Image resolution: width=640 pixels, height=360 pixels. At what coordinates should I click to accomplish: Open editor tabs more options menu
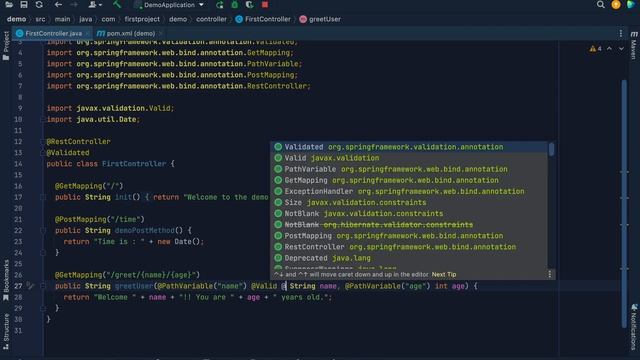(x=621, y=33)
